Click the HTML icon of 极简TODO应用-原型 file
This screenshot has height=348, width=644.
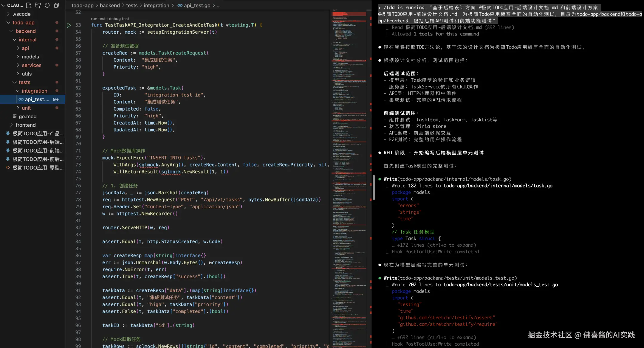[8, 167]
